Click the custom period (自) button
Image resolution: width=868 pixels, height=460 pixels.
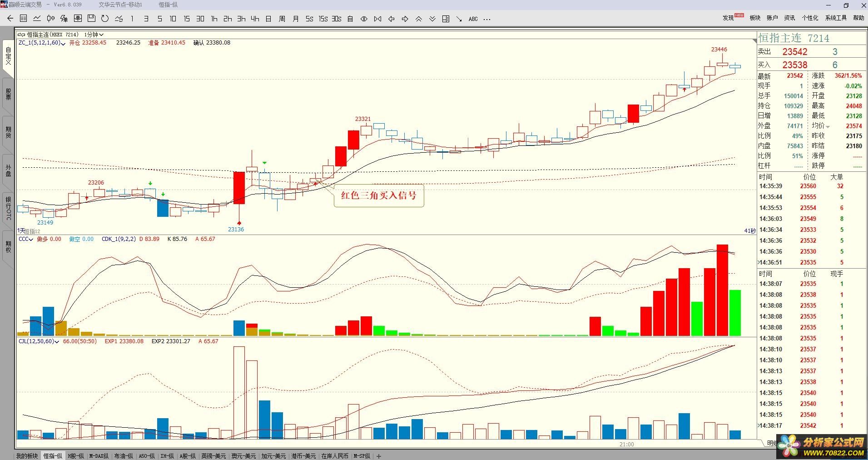point(350,19)
